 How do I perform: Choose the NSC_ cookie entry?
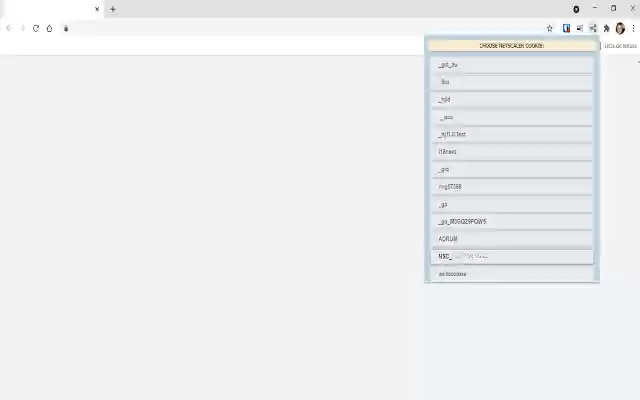coord(512,257)
